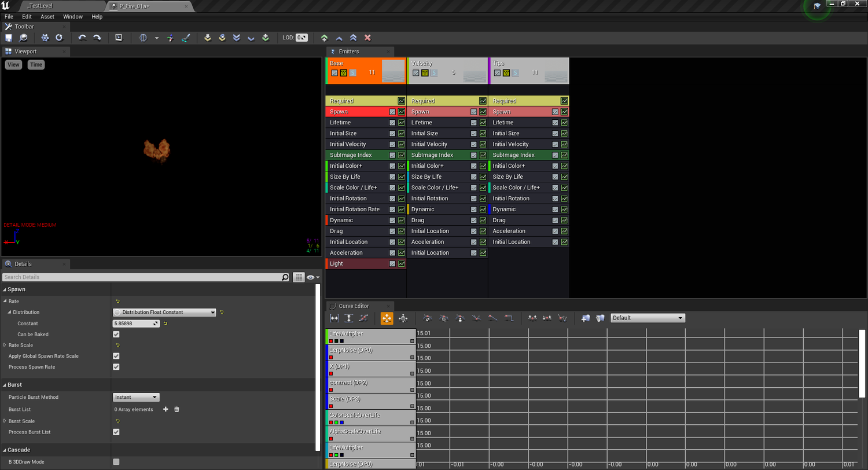Add a Burst List array element with plus

coord(166,409)
